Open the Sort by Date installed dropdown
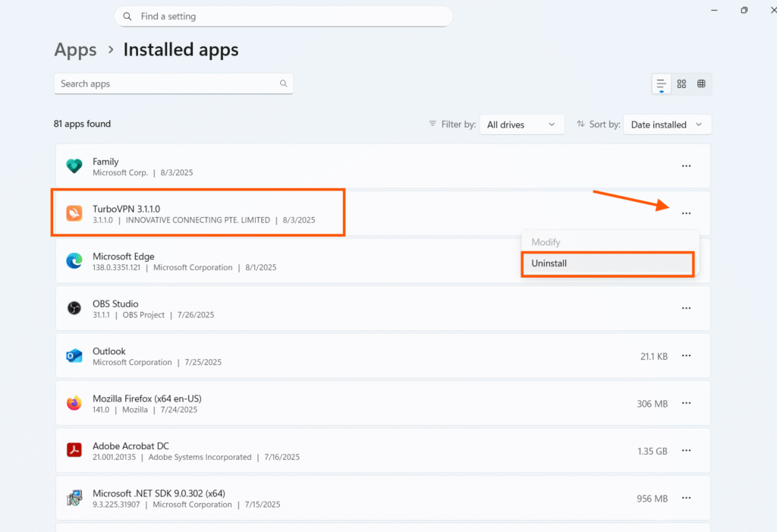777x532 pixels. pos(667,124)
